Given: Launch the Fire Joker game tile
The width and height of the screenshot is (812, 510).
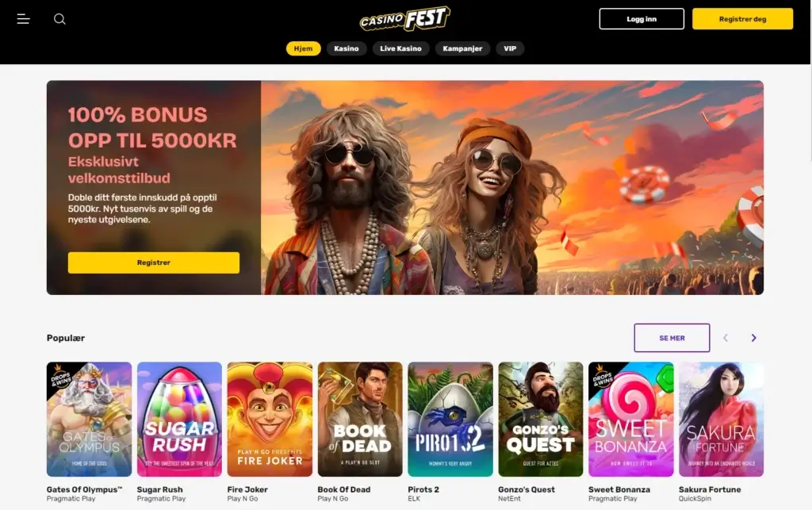Looking at the screenshot, I should coord(270,419).
